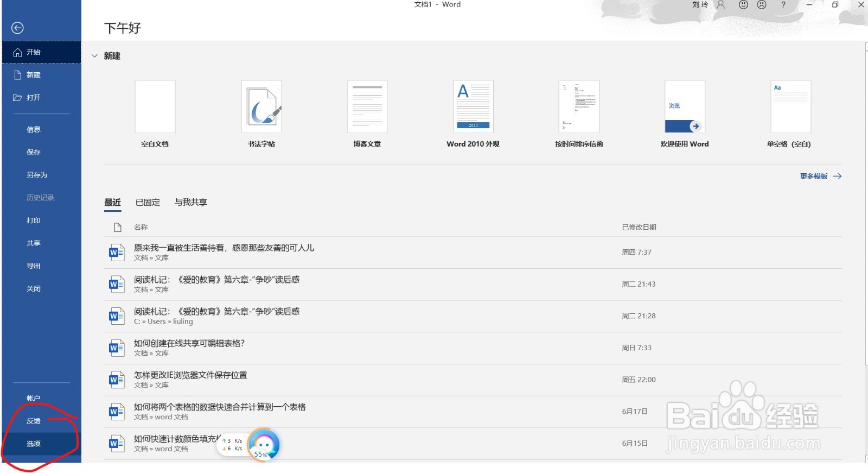Click the user account name 刘玲
868x473 pixels.
pyautogui.click(x=700, y=4)
